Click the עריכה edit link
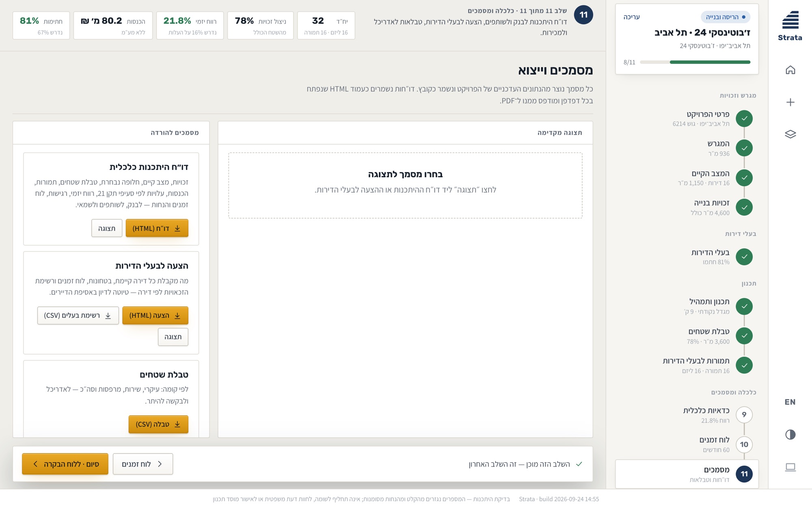The height and width of the screenshot is (508, 812). pyautogui.click(x=631, y=17)
